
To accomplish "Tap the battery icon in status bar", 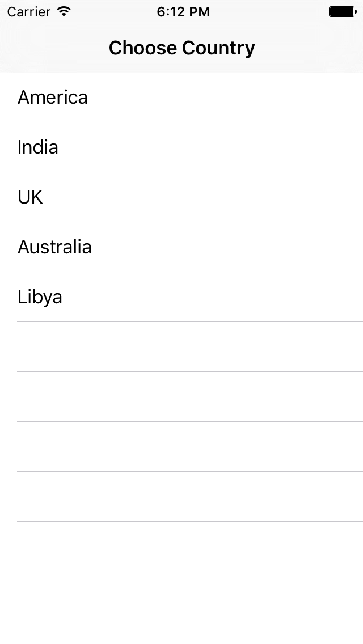I will point(343,11).
